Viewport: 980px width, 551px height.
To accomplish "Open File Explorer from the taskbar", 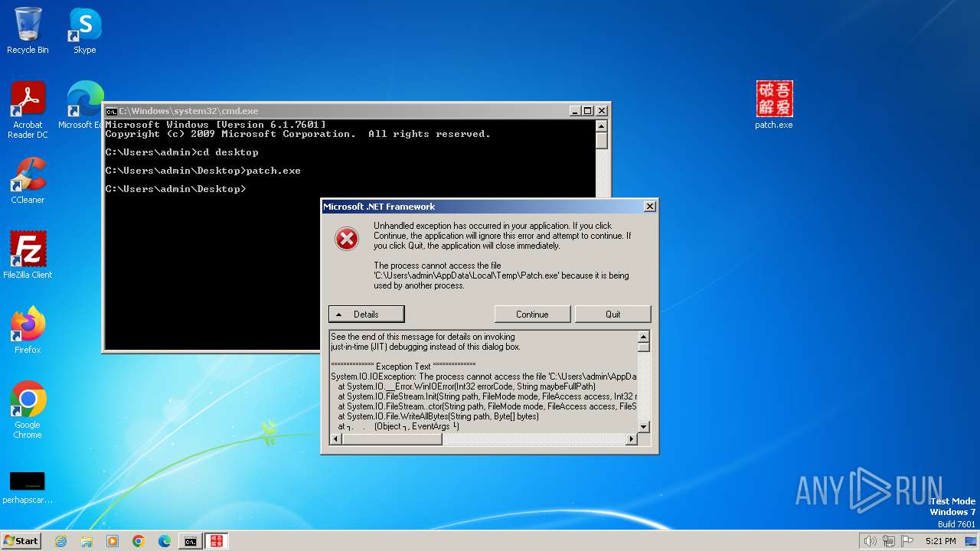I will click(x=87, y=541).
